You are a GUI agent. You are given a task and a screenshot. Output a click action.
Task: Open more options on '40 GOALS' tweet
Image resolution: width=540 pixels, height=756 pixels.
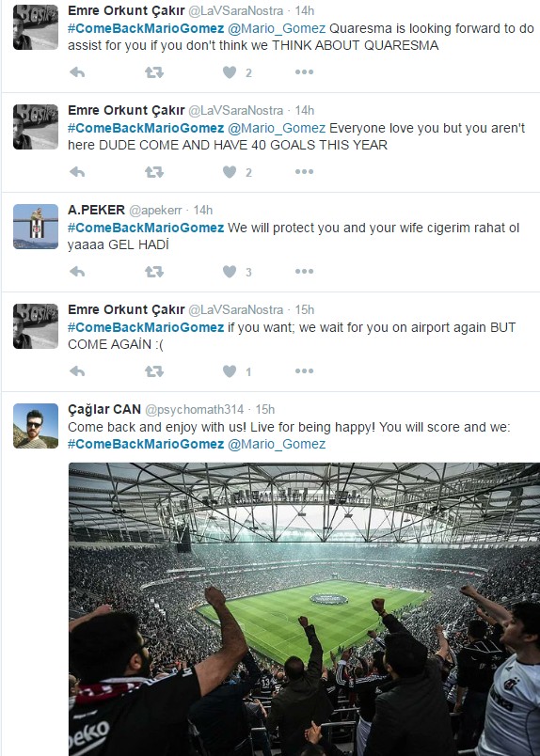(x=304, y=172)
